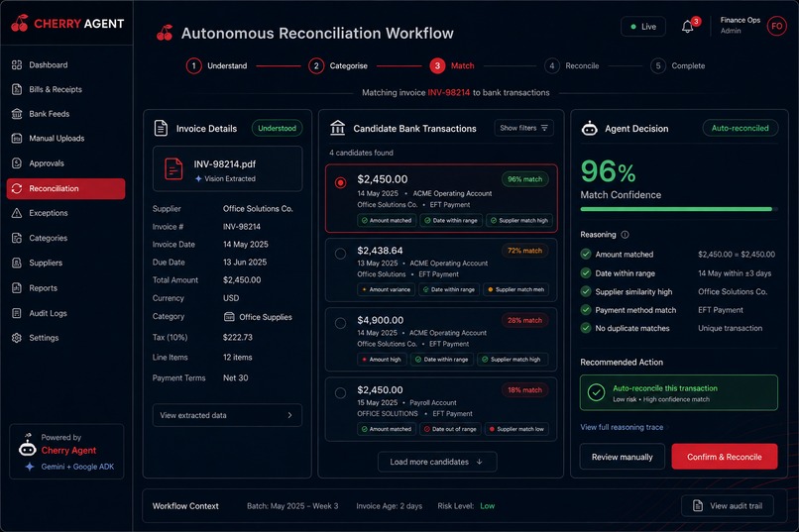Click the Invoice Details document icon
This screenshot has width=799, height=532.
click(161, 128)
